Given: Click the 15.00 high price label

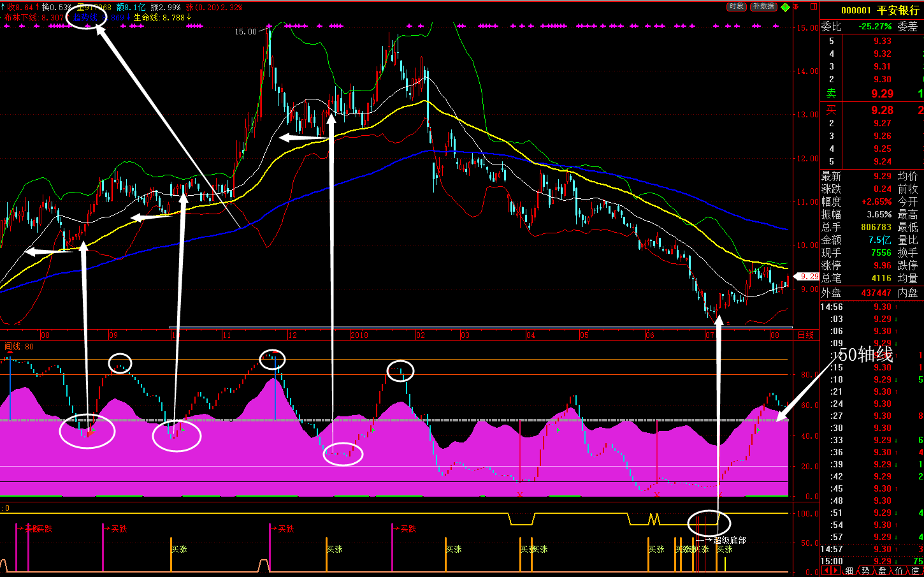Looking at the screenshot, I should point(245,31).
